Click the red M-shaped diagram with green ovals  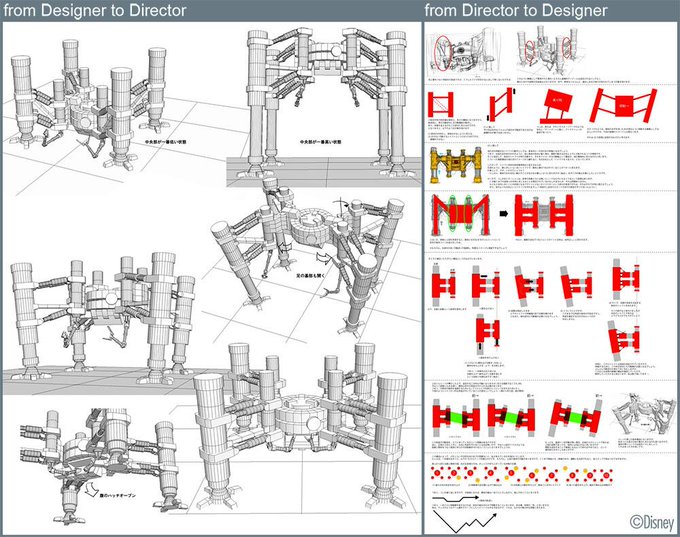pos(460,215)
